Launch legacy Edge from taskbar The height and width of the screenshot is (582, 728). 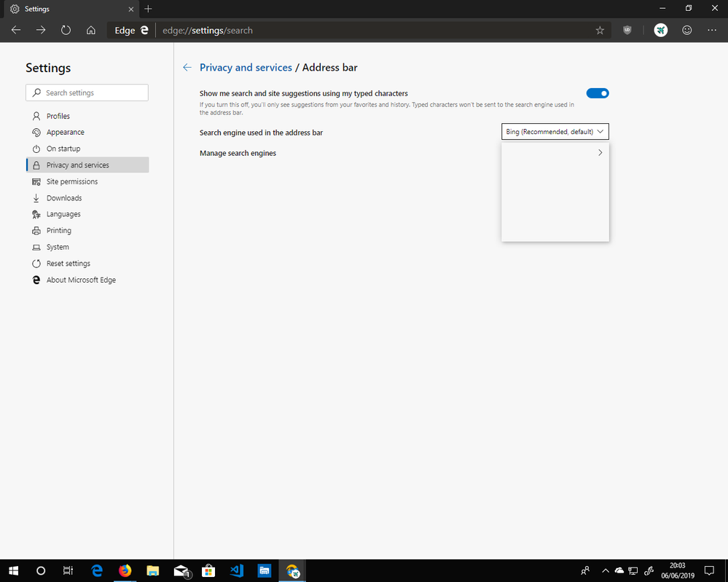tap(97, 570)
